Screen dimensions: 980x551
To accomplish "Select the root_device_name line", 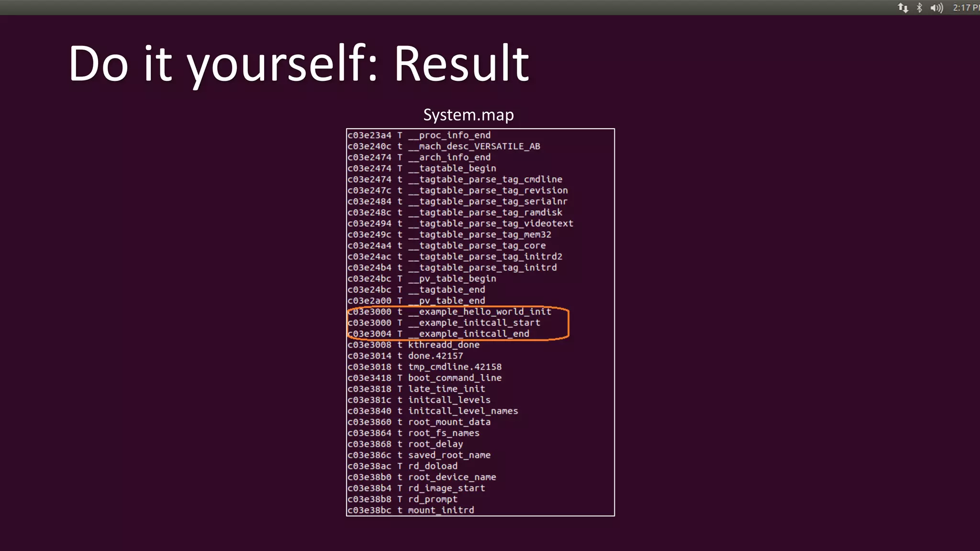I will [422, 477].
